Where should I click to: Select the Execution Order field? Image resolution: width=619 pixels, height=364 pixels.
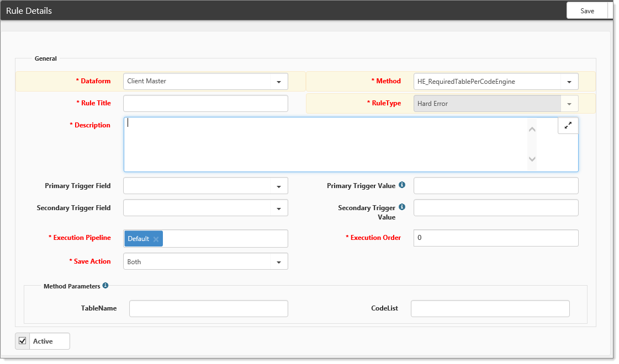495,238
